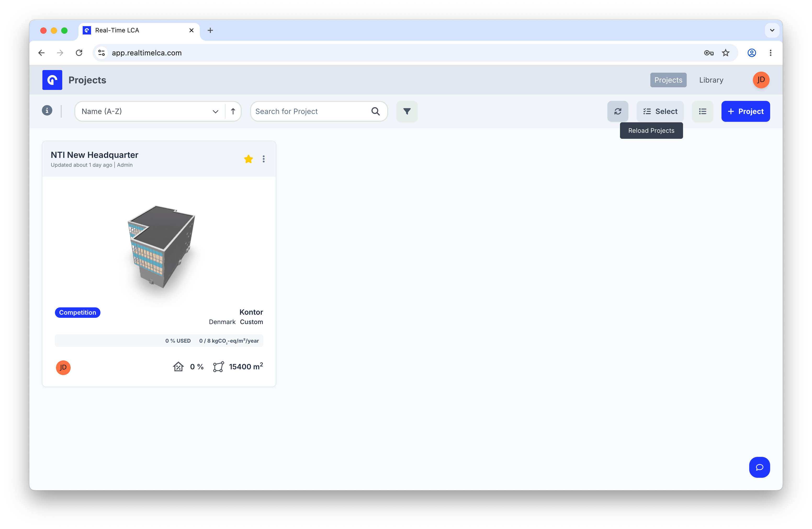Open the project filter funnel
This screenshot has width=812, height=529.
coord(407,111)
